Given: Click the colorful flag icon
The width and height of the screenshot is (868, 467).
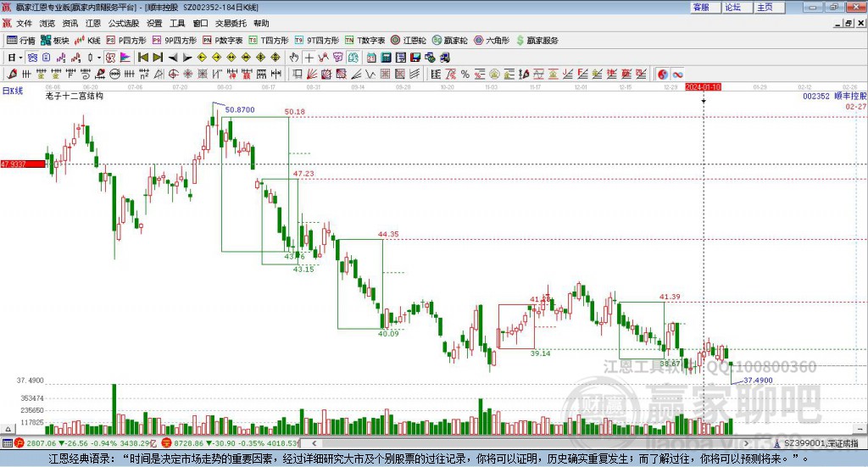Looking at the screenshot, I should tap(125, 58).
